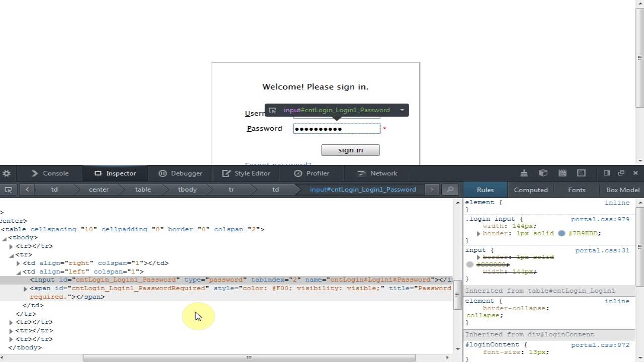Select the tr breadcrumb
644x362 pixels.
[x=231, y=190]
